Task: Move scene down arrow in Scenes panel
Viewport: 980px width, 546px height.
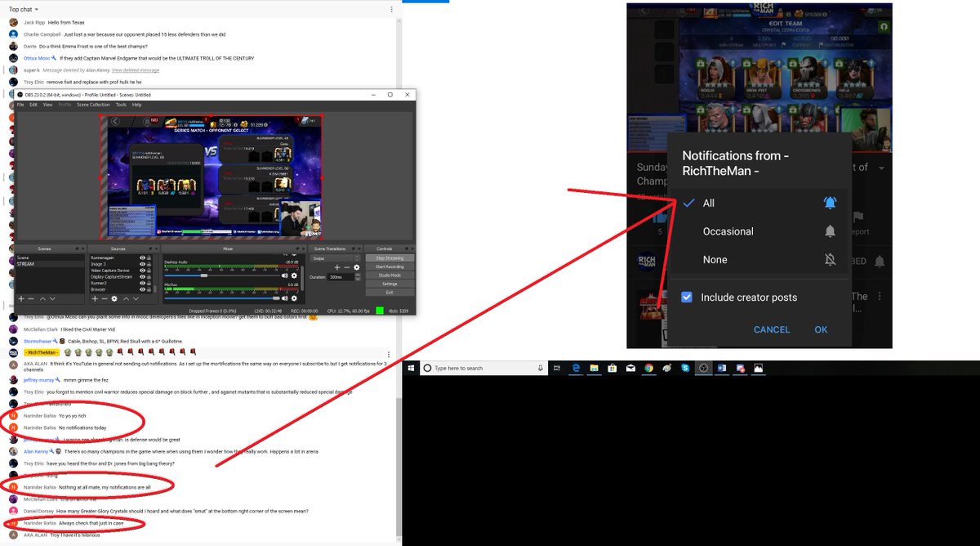Action: 52,298
